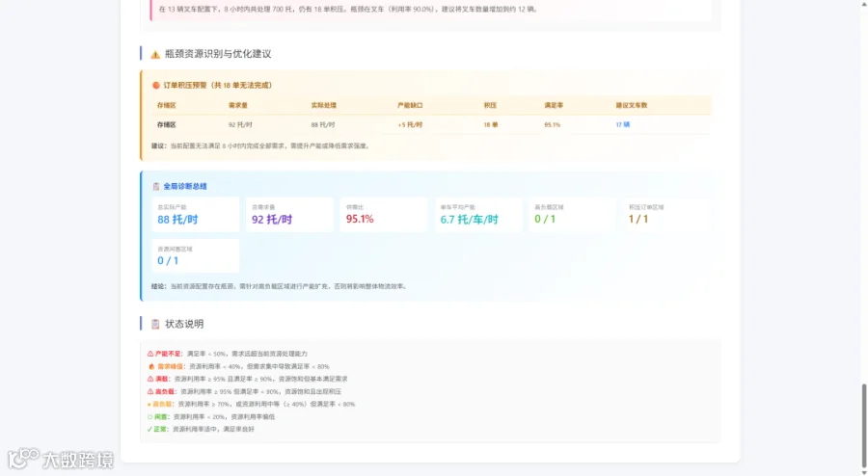The image size is (868, 476).
Task: Click clipboard icon beside 状态说明 heading
Action: click(155, 324)
